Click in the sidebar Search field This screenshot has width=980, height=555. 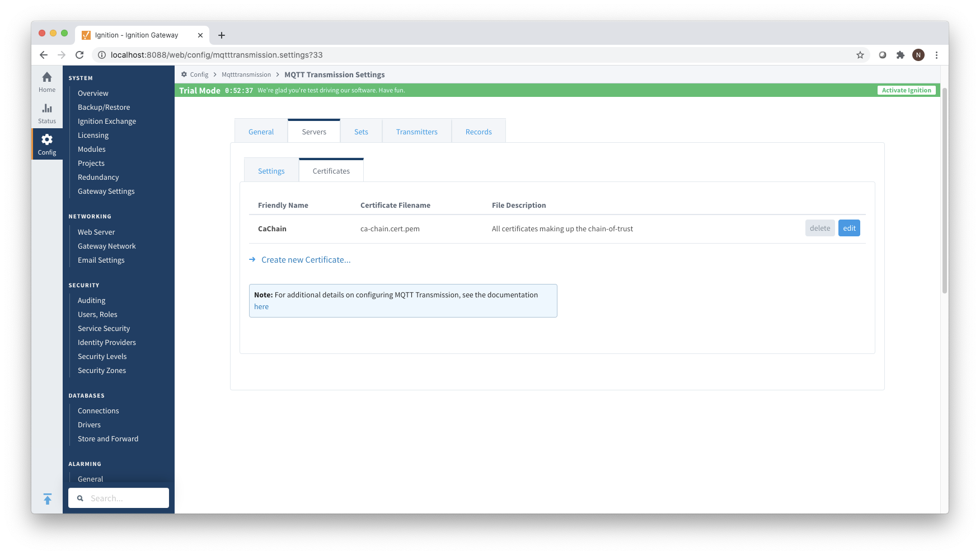[x=119, y=498]
